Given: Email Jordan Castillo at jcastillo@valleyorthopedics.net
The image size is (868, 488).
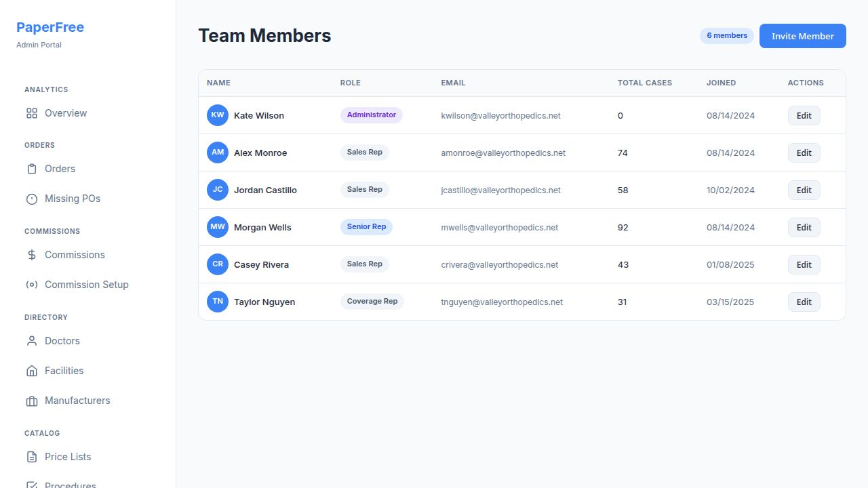Looking at the screenshot, I should coord(500,190).
